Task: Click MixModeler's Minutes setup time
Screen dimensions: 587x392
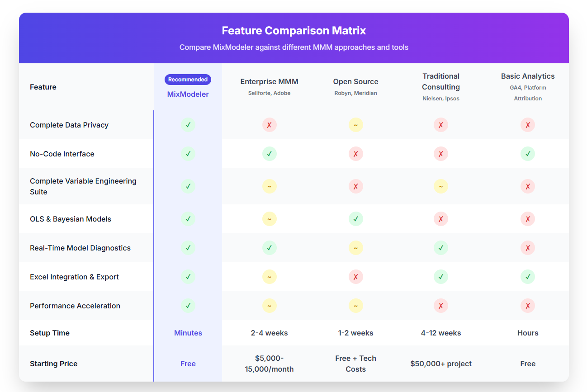Action: [x=188, y=333]
